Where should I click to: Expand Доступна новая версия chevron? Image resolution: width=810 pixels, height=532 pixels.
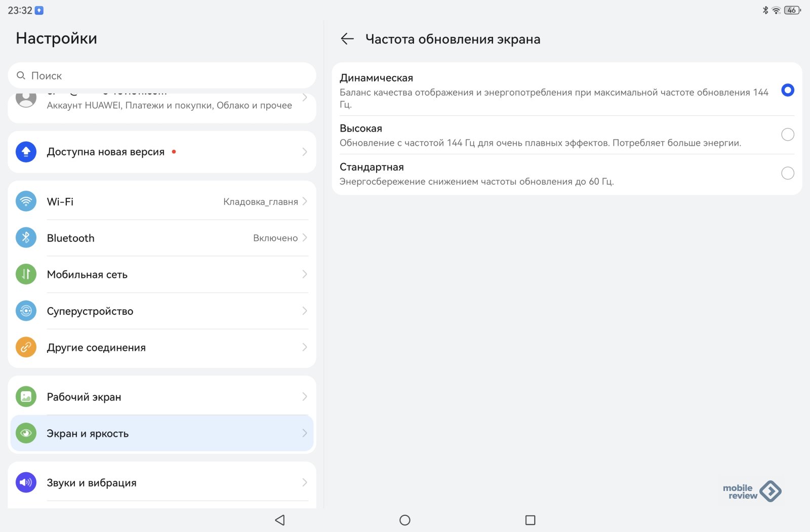[305, 152]
